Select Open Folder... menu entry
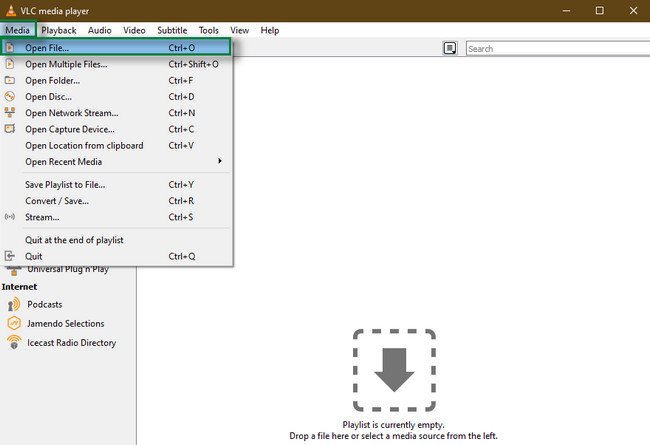Image resolution: width=650 pixels, height=445 pixels. click(116, 80)
